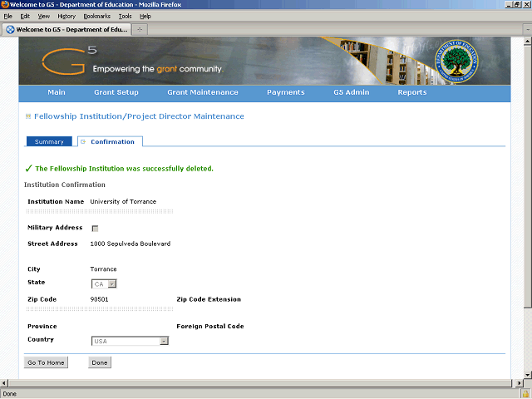Click the green success checkmark icon

pos(28,168)
